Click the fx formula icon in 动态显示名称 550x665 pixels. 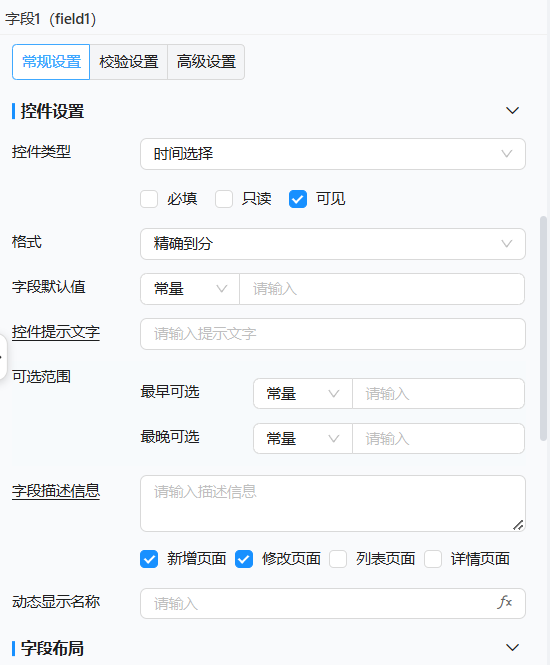click(505, 602)
